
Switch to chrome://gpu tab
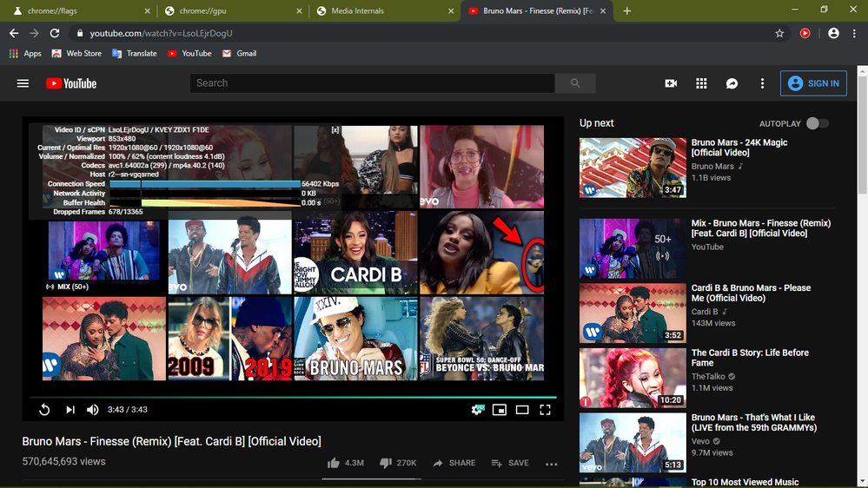[x=231, y=10]
